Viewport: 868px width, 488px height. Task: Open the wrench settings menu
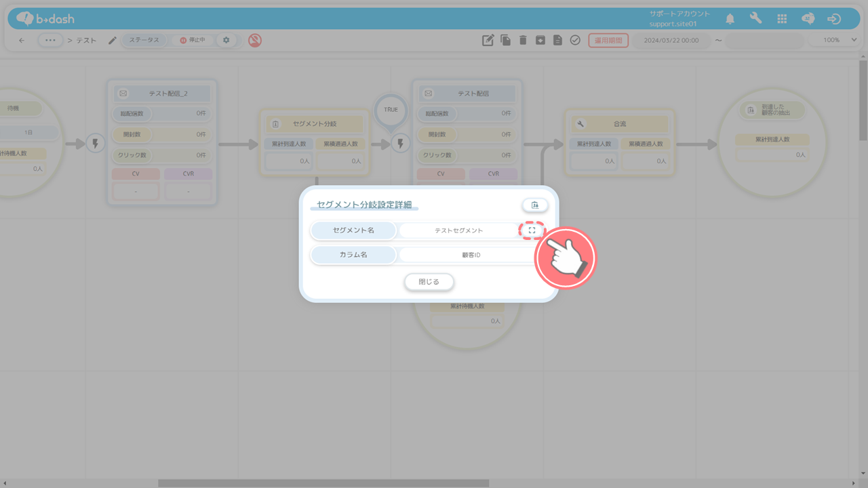click(x=755, y=18)
